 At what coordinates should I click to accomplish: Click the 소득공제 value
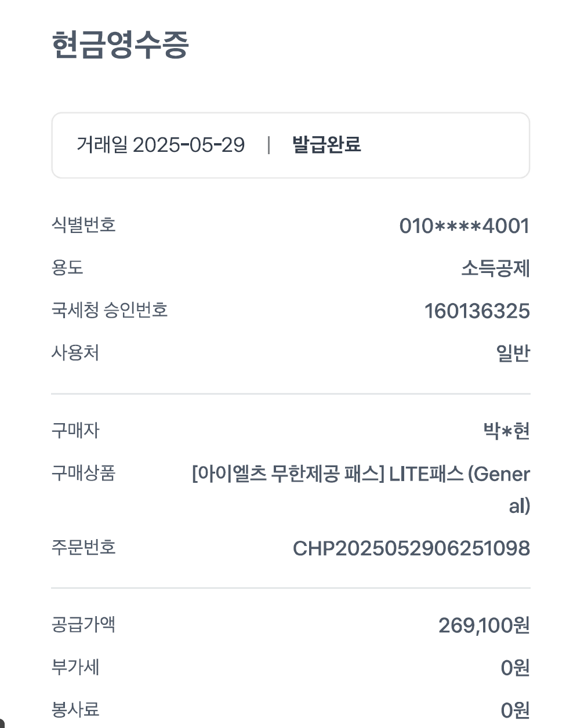coord(495,268)
